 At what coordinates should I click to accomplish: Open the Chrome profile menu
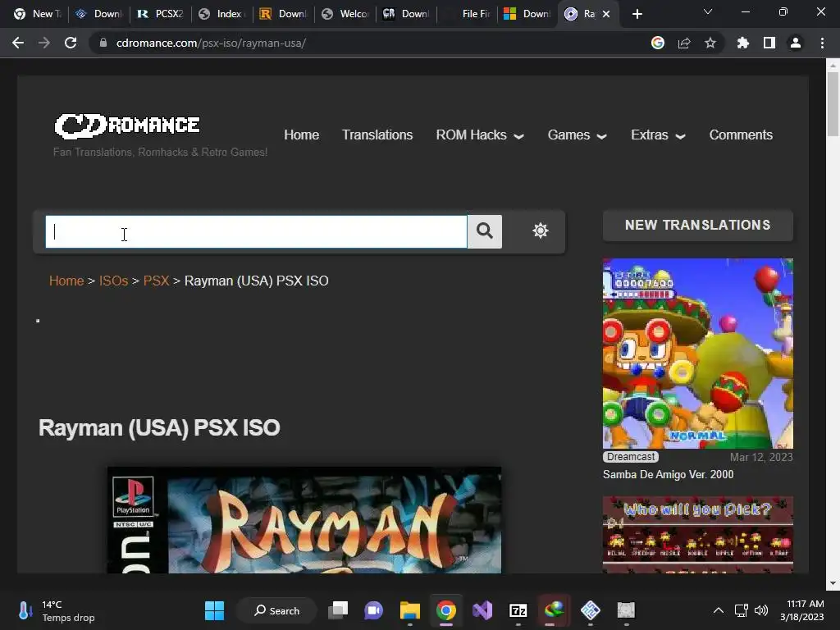796,43
